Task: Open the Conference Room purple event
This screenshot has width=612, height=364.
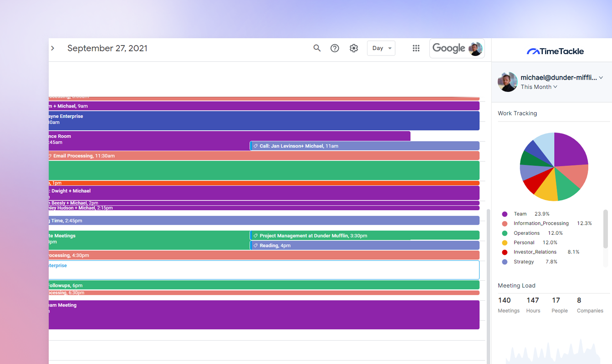Action: 149,141
